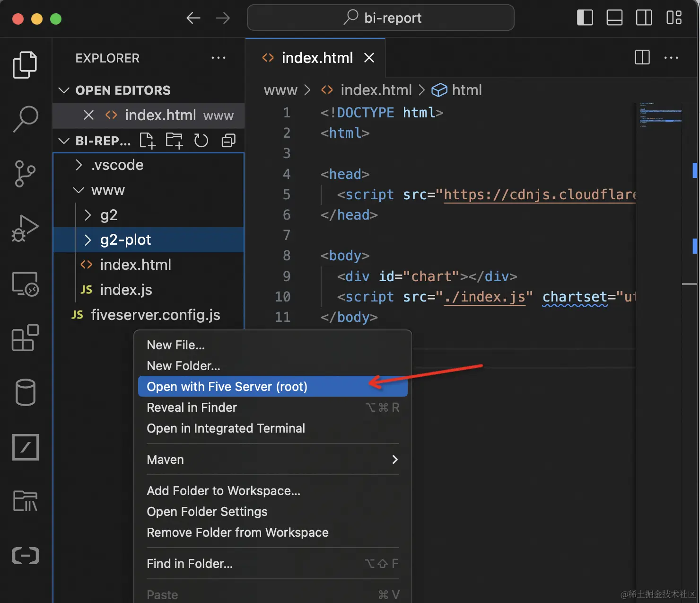Follow the ./index.js src link

484,297
